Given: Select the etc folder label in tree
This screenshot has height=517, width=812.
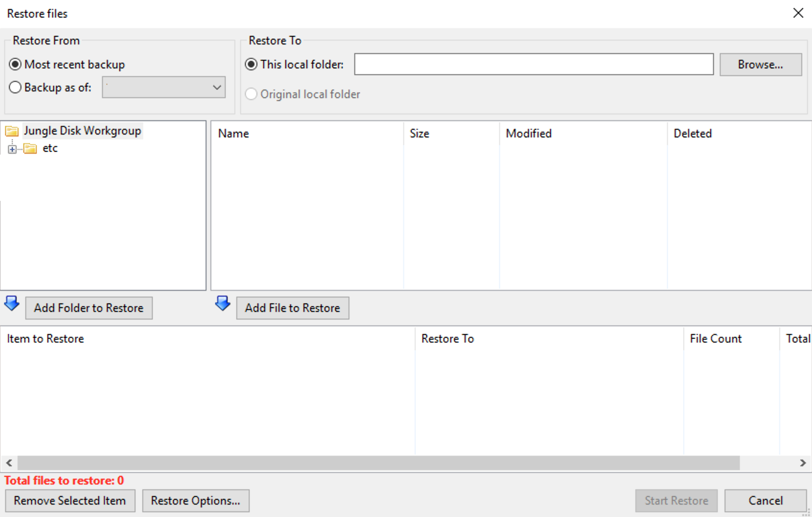Looking at the screenshot, I should [50, 148].
